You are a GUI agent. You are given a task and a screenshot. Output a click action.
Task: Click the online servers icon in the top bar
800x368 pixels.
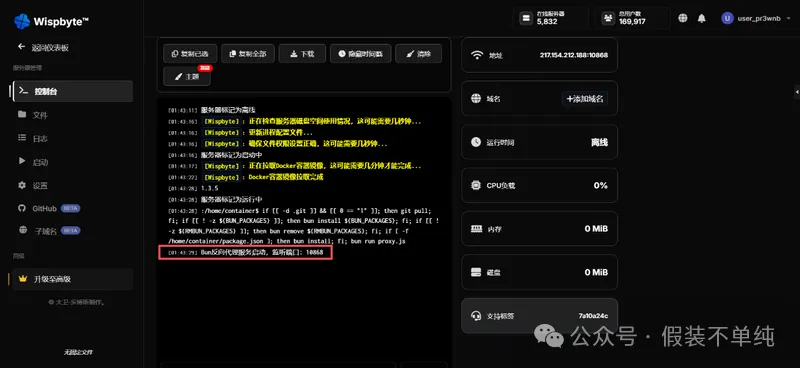pos(526,18)
